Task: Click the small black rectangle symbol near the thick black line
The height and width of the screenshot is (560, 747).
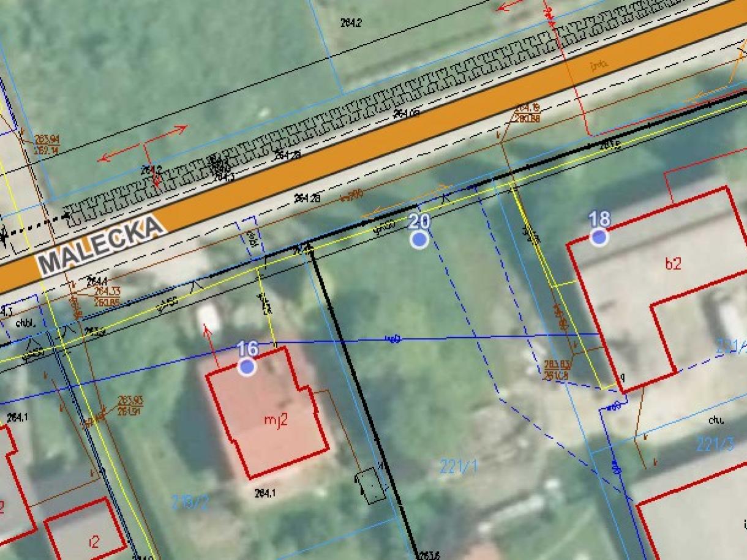Action: click(370, 485)
